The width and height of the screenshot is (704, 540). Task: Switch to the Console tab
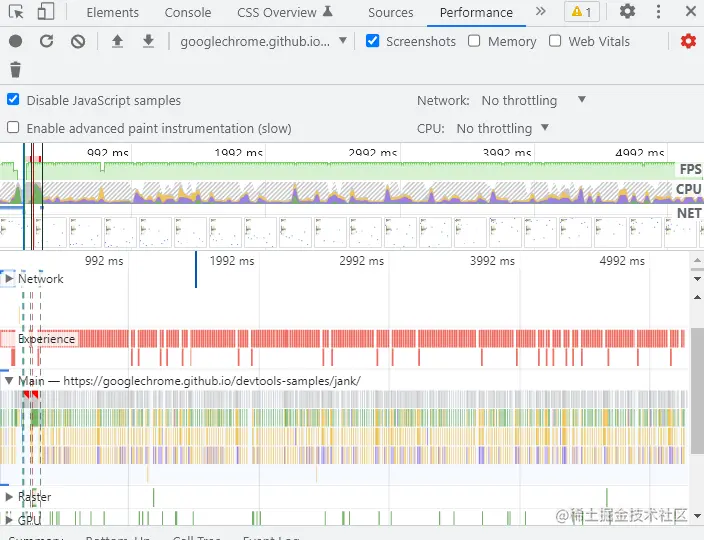(188, 13)
